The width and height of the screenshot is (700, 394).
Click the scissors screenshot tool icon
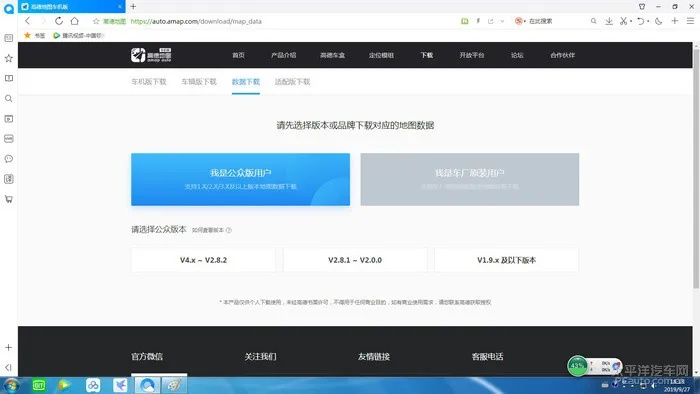point(624,21)
